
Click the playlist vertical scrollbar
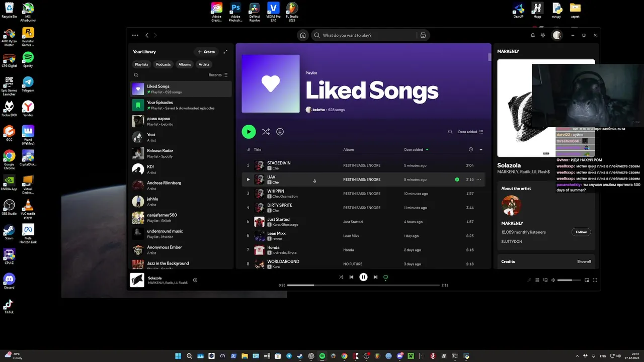[x=490, y=57]
